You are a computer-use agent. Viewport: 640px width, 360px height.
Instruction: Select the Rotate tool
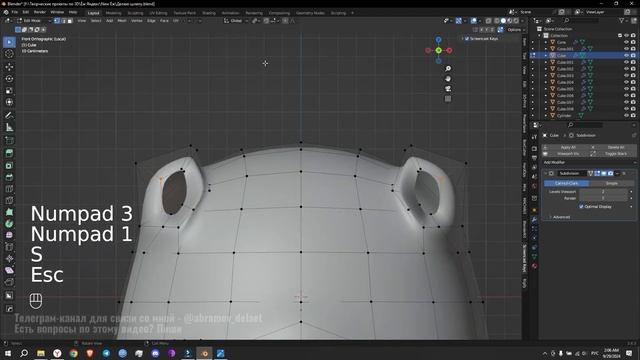9,79
